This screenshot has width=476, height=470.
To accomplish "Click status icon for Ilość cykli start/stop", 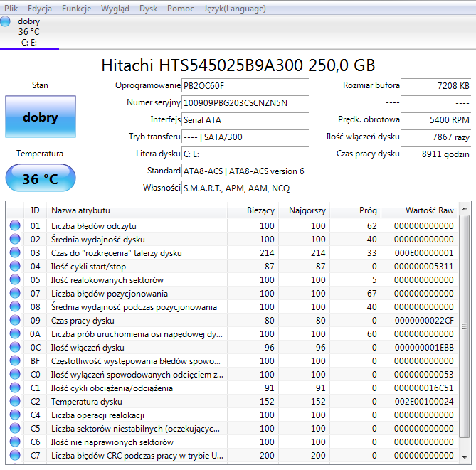I will point(15,266).
